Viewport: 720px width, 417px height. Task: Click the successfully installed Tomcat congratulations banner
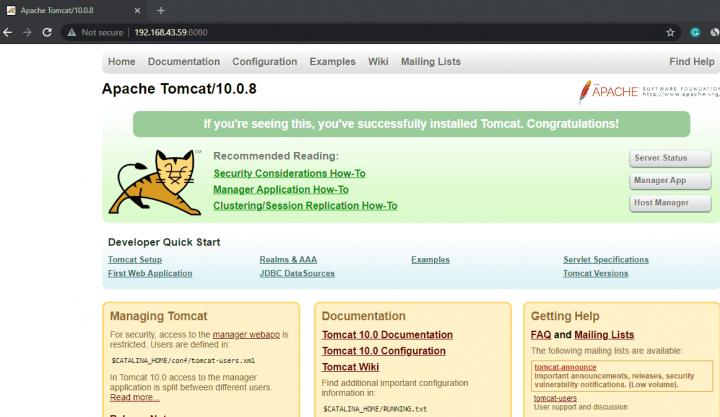[x=411, y=124]
